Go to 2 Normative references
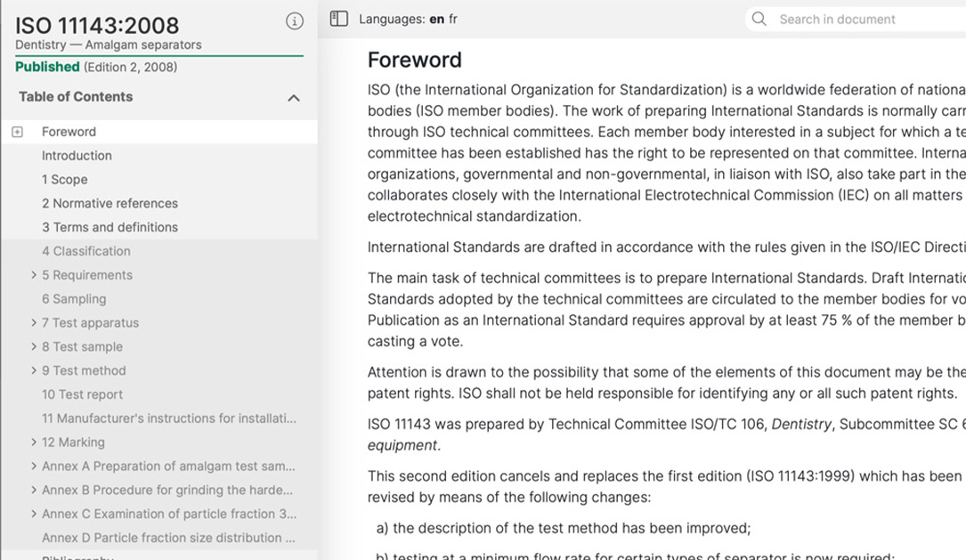Viewport: 966px width, 560px height. tap(110, 203)
